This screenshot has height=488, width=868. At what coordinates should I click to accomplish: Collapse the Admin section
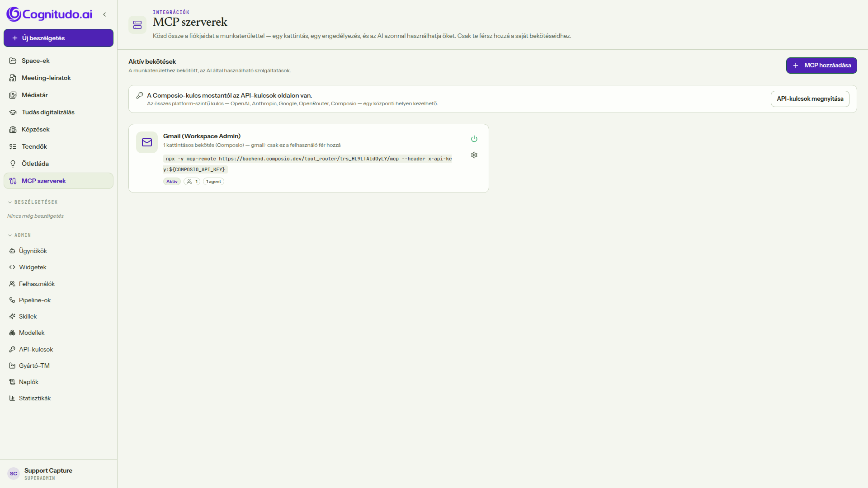[19, 235]
